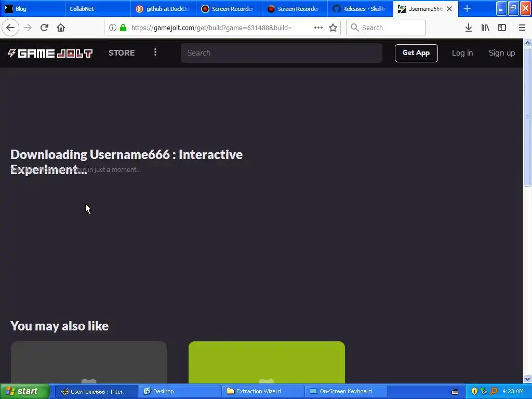Go back with the browser back arrow

10,28
